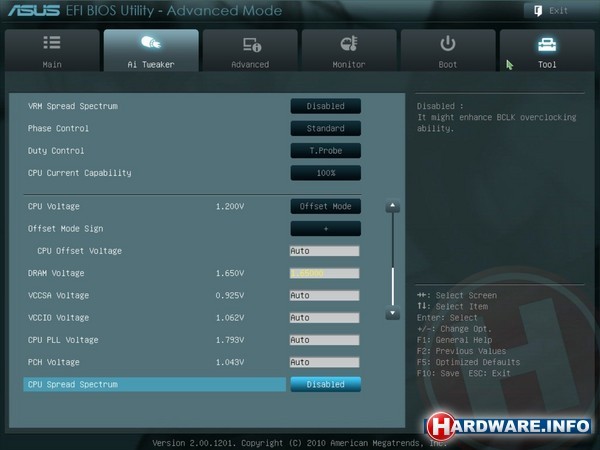
Task: Open the Tool tab toolbox icon
Action: pyautogui.click(x=546, y=44)
